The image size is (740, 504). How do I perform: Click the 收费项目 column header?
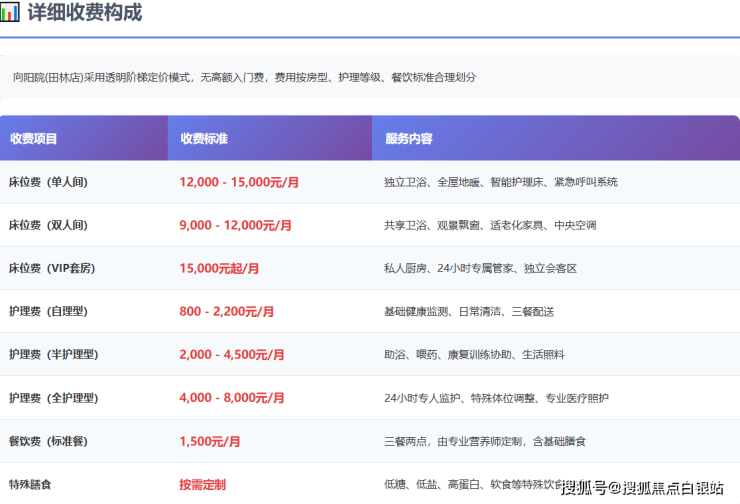[x=34, y=139]
